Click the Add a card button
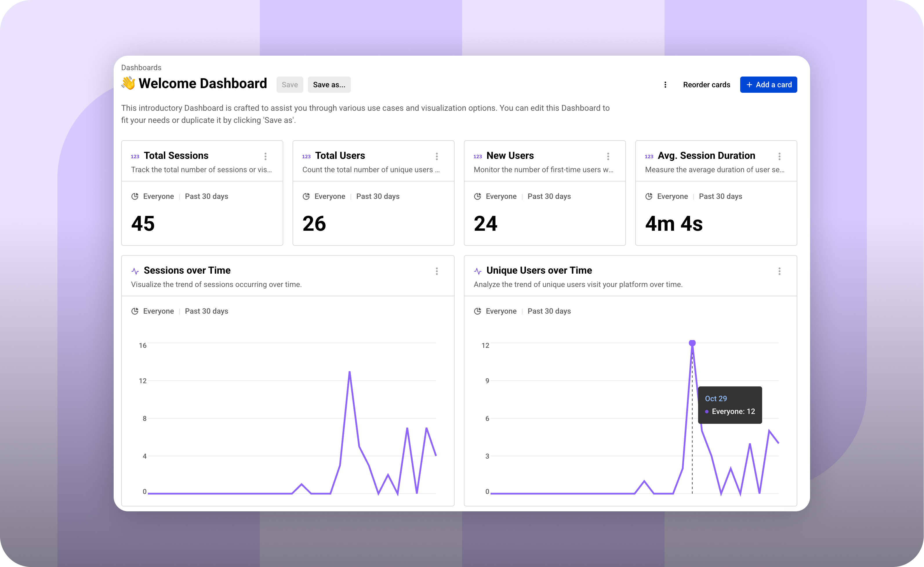Image resolution: width=924 pixels, height=567 pixels. click(768, 85)
